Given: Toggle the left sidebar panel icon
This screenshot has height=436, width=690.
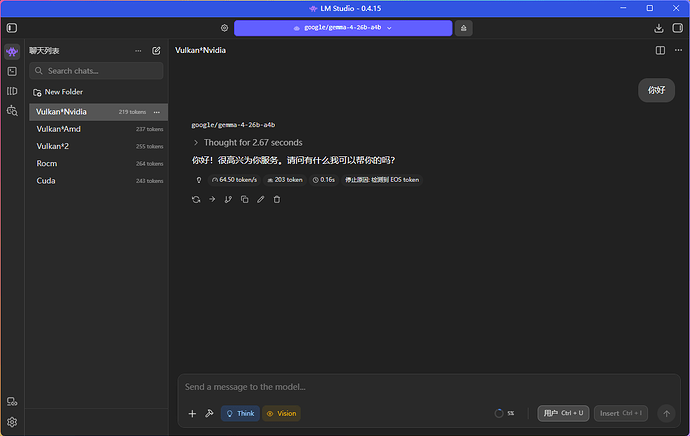Looking at the screenshot, I should click(12, 28).
